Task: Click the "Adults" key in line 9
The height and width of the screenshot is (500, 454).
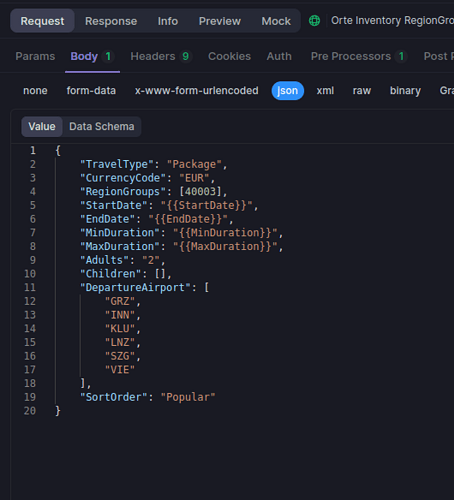Action: tap(104, 260)
